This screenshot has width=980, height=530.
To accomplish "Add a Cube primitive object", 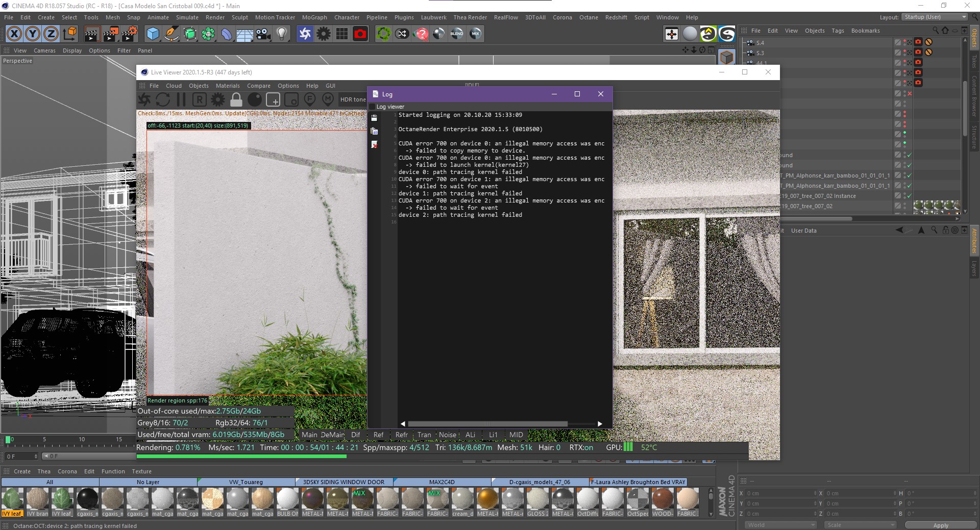I will [153, 34].
